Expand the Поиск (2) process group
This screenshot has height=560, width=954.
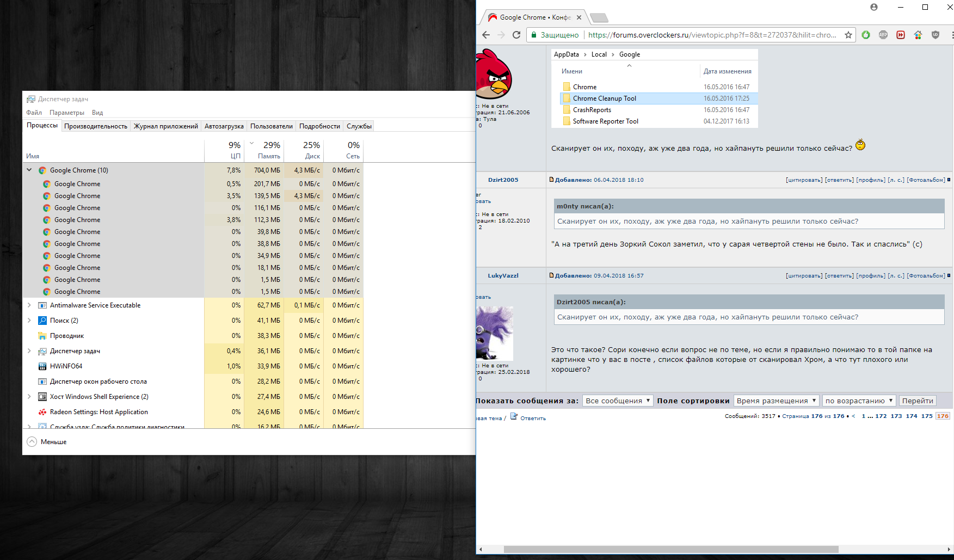[29, 321]
